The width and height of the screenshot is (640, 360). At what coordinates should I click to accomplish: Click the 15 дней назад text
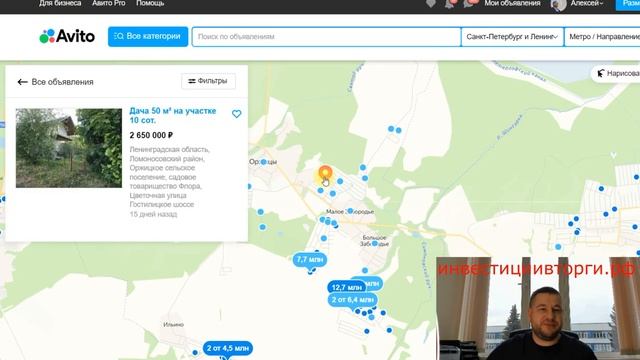point(153,214)
